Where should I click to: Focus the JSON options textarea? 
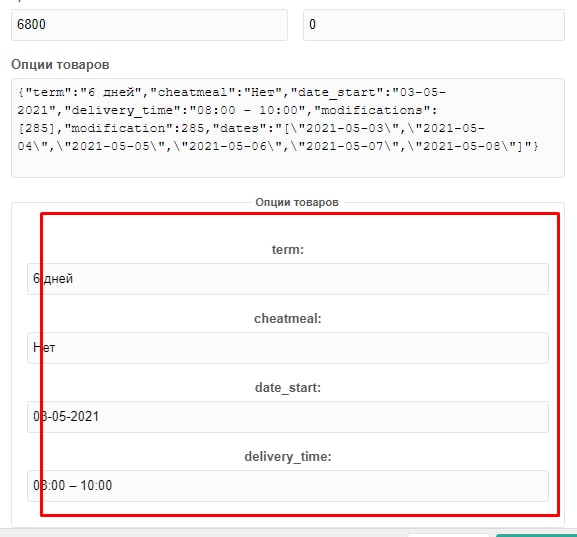pos(288,128)
